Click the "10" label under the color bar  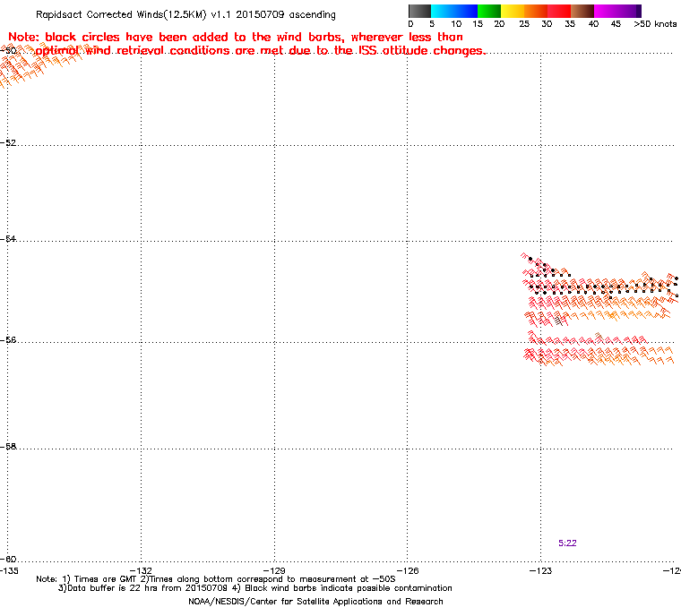[456, 24]
